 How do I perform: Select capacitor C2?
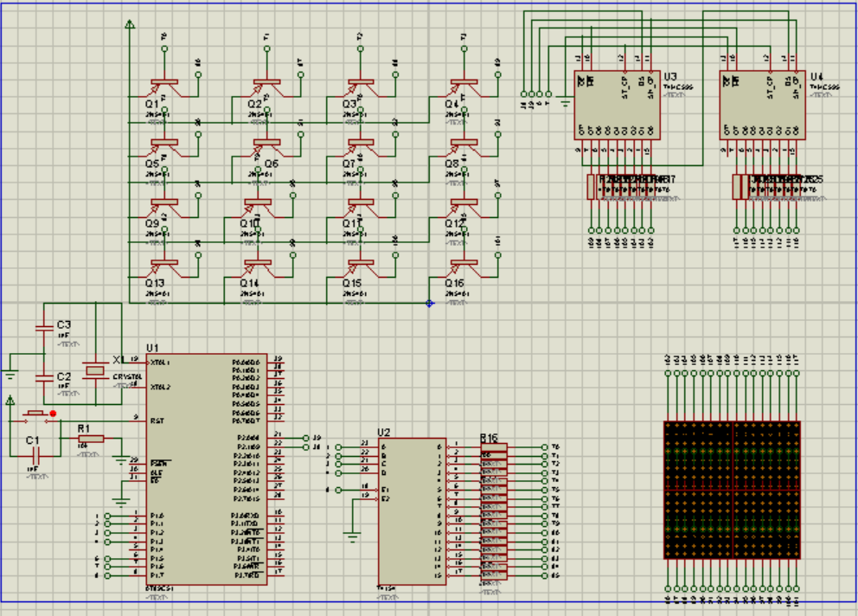point(44,378)
